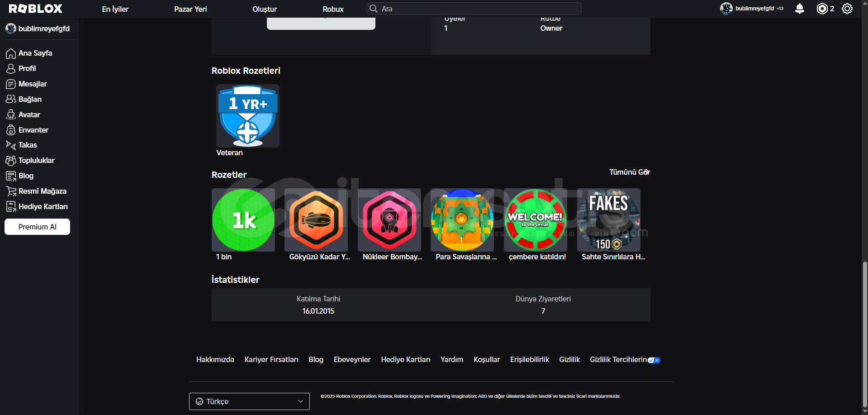Click the Veteran badge label
Viewport: 868px width, 415px height.
229,153
